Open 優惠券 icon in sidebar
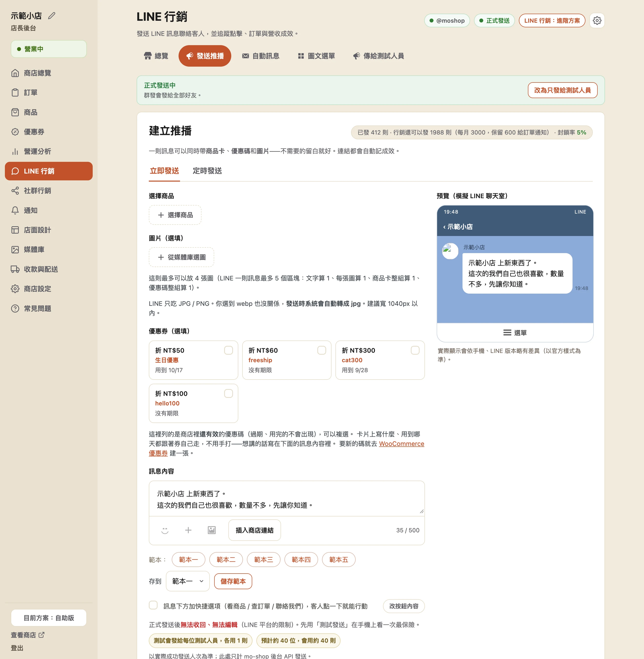This screenshot has height=659, width=644. pyautogui.click(x=15, y=132)
